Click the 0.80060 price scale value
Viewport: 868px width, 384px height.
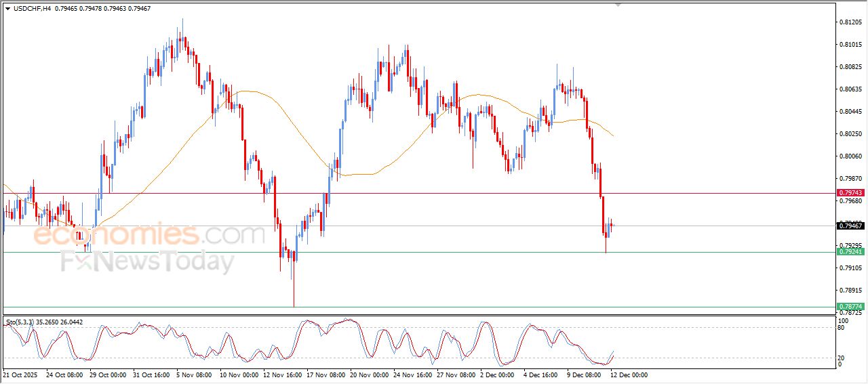[850, 156]
